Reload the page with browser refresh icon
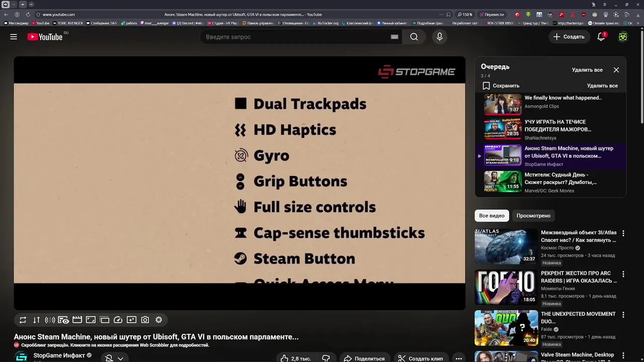The image size is (644, 362). [28, 15]
